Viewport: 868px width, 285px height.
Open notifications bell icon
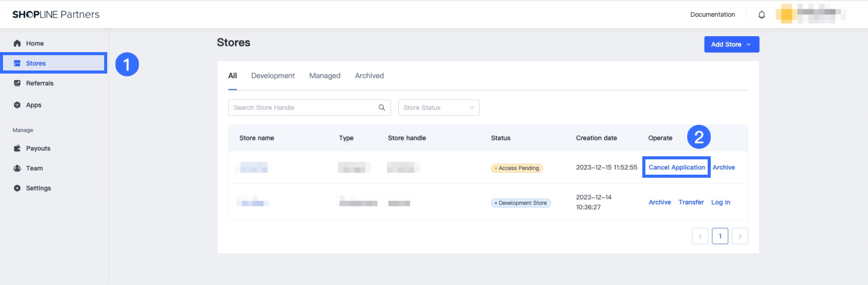point(761,15)
